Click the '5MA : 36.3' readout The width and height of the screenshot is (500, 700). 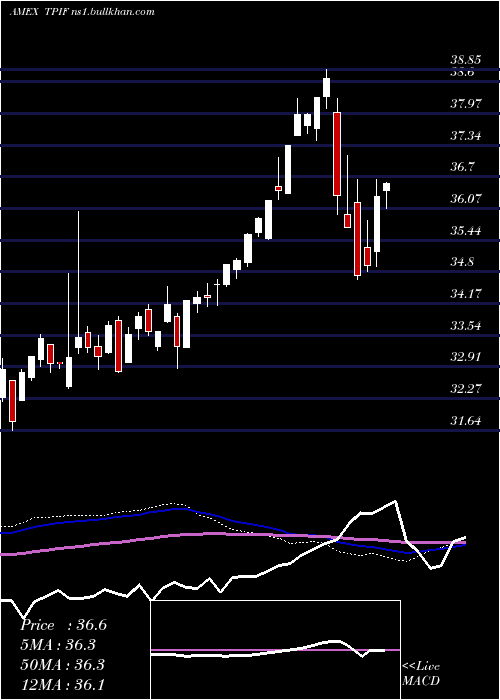pos(58,645)
